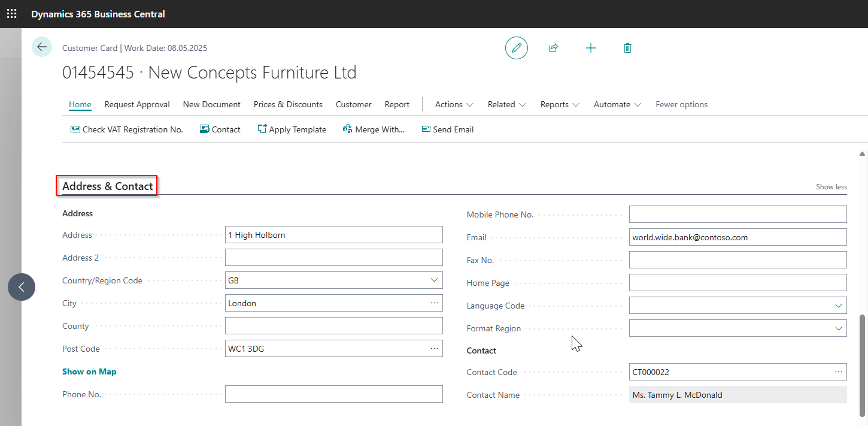Image resolution: width=868 pixels, height=426 pixels.
Task: Click the Address 2 field
Action: pos(334,258)
